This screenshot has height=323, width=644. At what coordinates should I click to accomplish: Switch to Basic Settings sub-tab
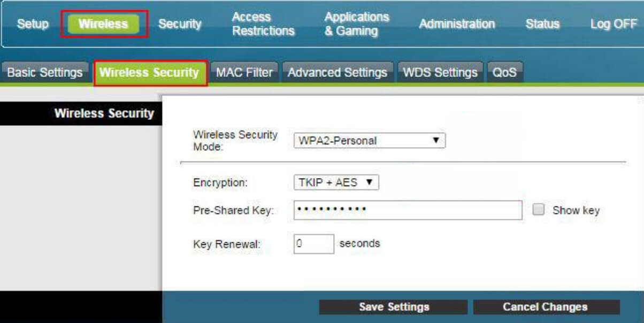coord(45,73)
